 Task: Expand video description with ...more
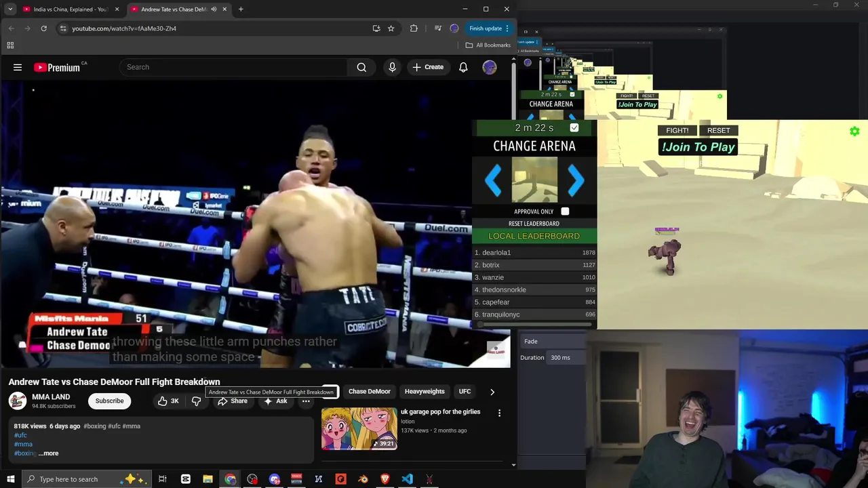[48, 453]
